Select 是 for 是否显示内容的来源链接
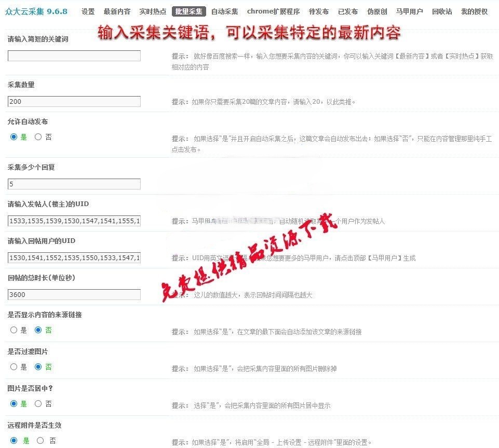 [x=14, y=330]
